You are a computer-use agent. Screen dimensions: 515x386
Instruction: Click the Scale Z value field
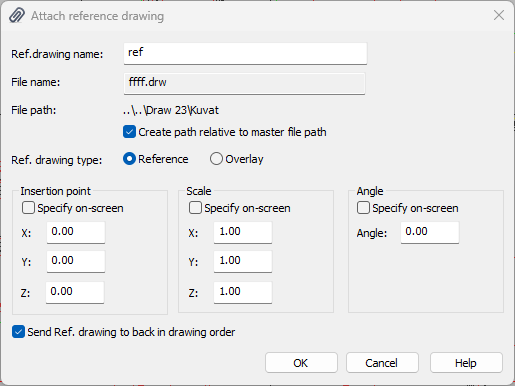tap(243, 292)
